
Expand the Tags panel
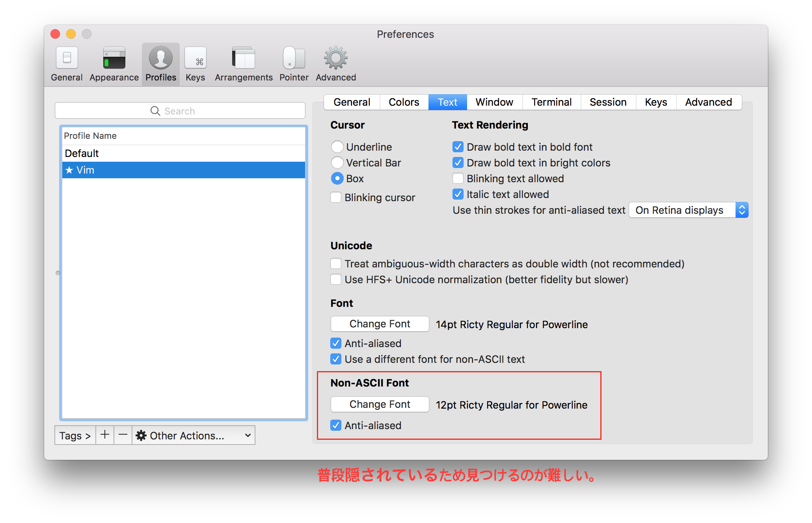point(74,435)
